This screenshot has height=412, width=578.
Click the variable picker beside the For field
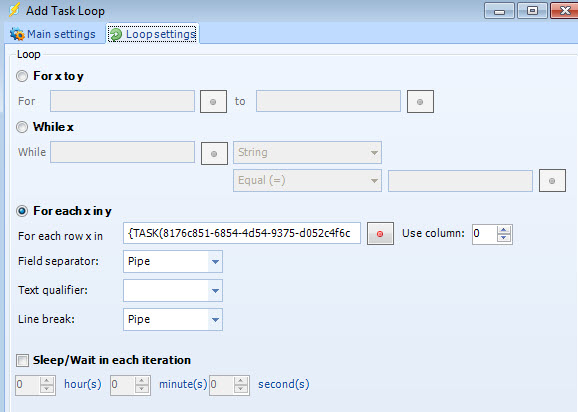click(213, 102)
